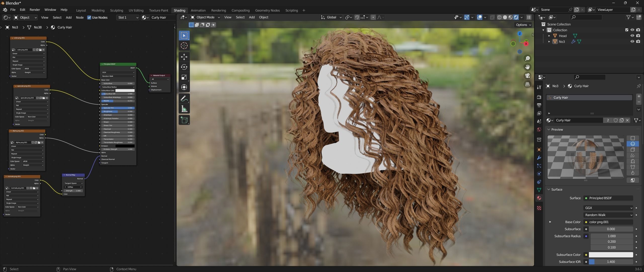
Task: Open GGX distribution dropdown in properties
Action: pos(608,208)
